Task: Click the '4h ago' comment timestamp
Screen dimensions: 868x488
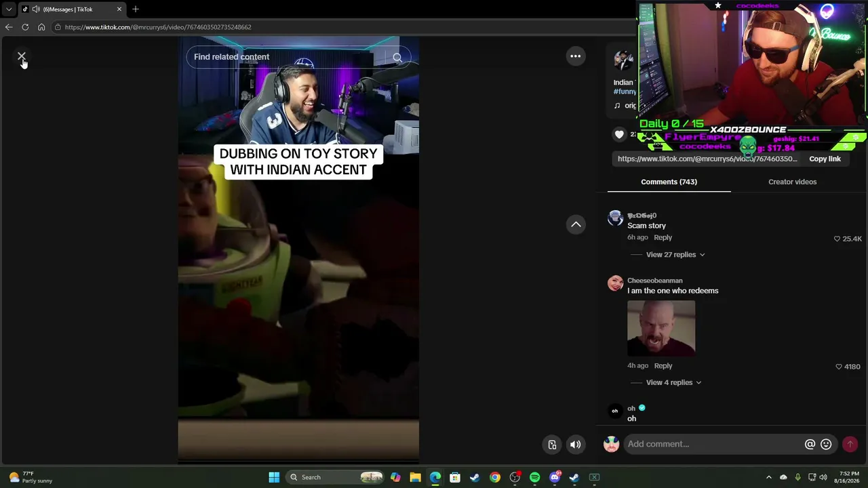Action: 637,366
